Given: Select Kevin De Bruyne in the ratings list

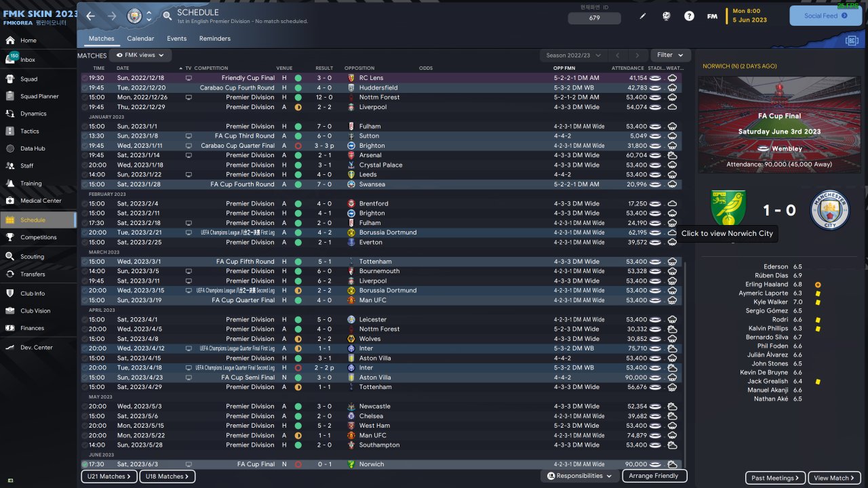Looking at the screenshot, I should (x=764, y=373).
